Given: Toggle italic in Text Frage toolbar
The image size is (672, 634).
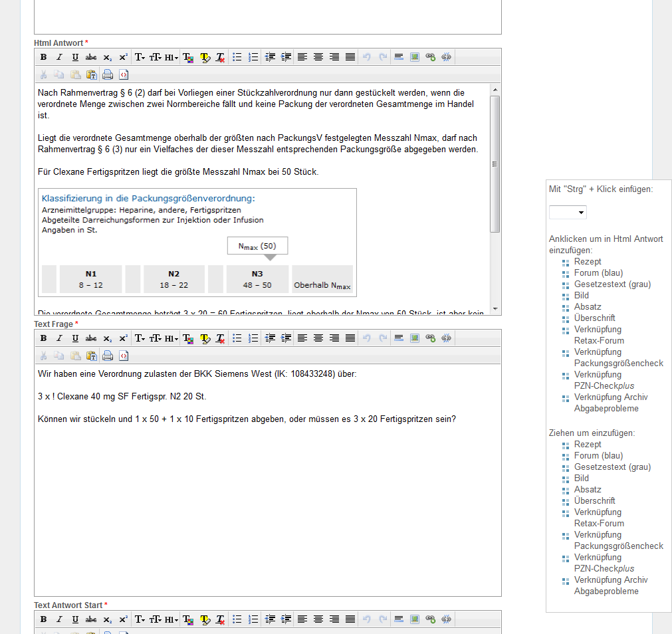Looking at the screenshot, I should pyautogui.click(x=59, y=338).
